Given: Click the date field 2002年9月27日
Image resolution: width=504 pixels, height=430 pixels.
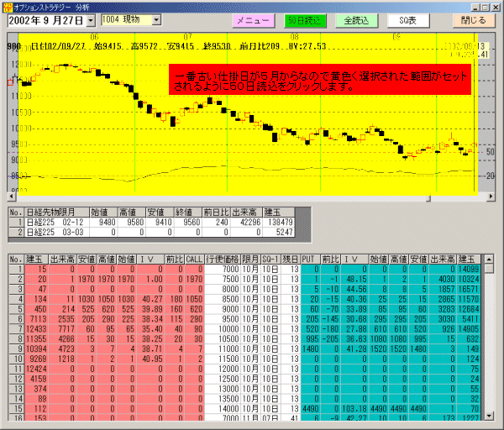Looking at the screenshot, I should pos(47,21).
